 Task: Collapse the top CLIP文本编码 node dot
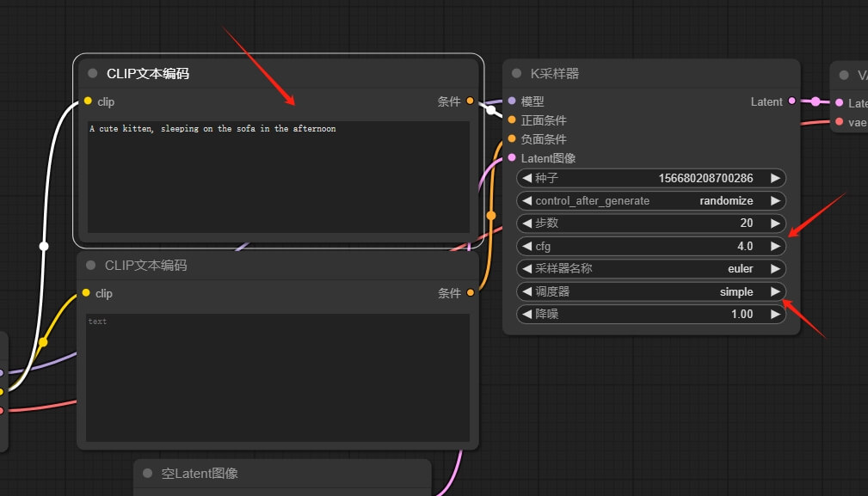pos(93,74)
